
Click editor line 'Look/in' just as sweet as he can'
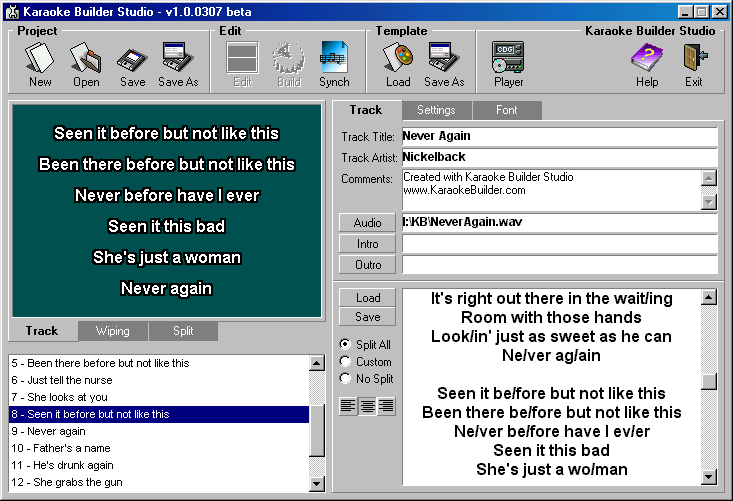(x=551, y=336)
